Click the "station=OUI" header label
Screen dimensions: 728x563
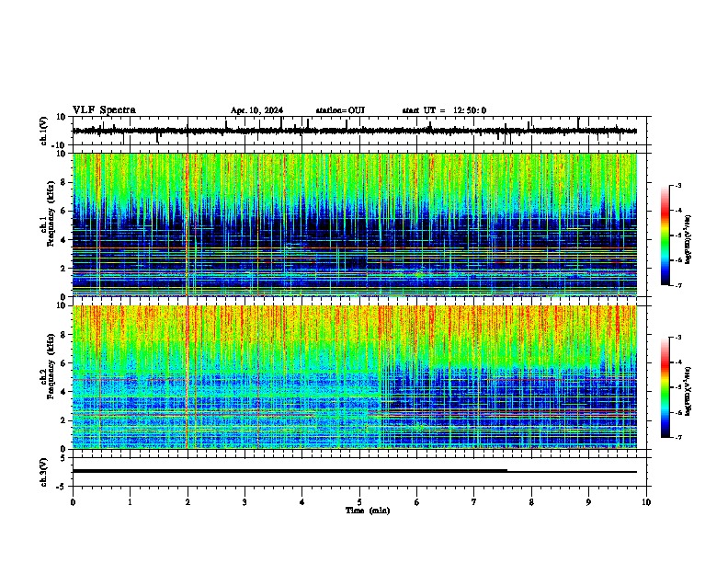340,110
